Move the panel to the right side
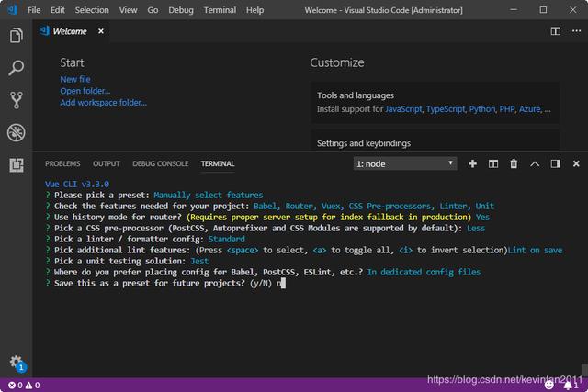588x392 pixels. point(555,163)
